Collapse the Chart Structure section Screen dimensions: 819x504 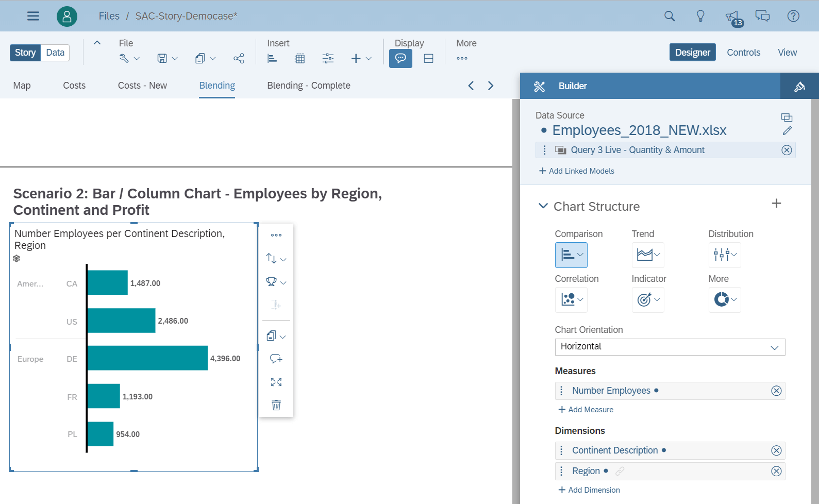click(x=543, y=206)
